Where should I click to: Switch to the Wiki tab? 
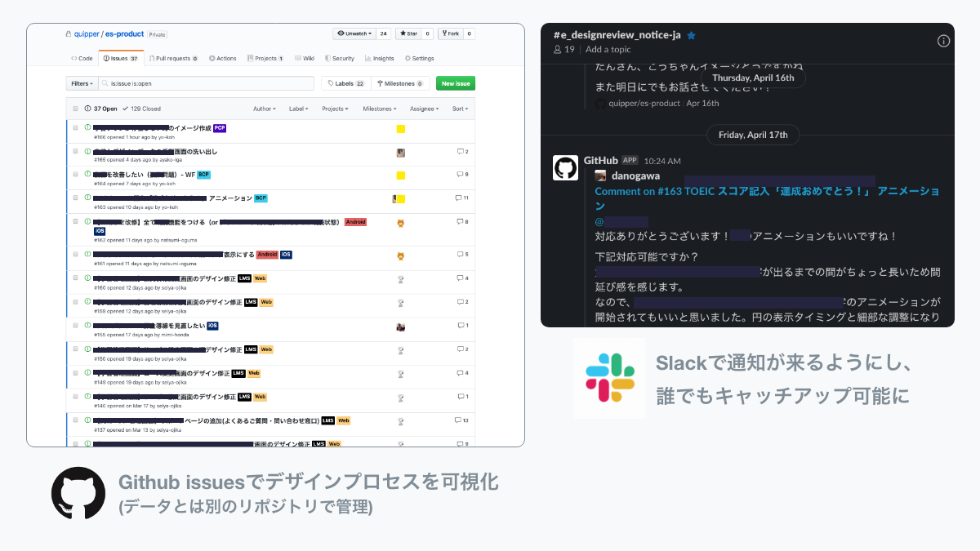coord(305,59)
